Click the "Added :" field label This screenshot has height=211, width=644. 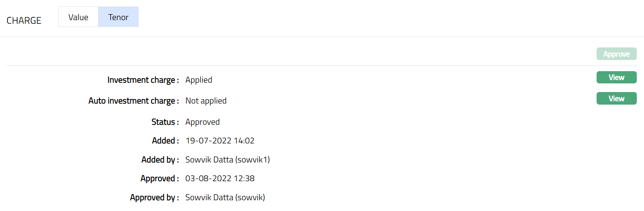(x=165, y=141)
